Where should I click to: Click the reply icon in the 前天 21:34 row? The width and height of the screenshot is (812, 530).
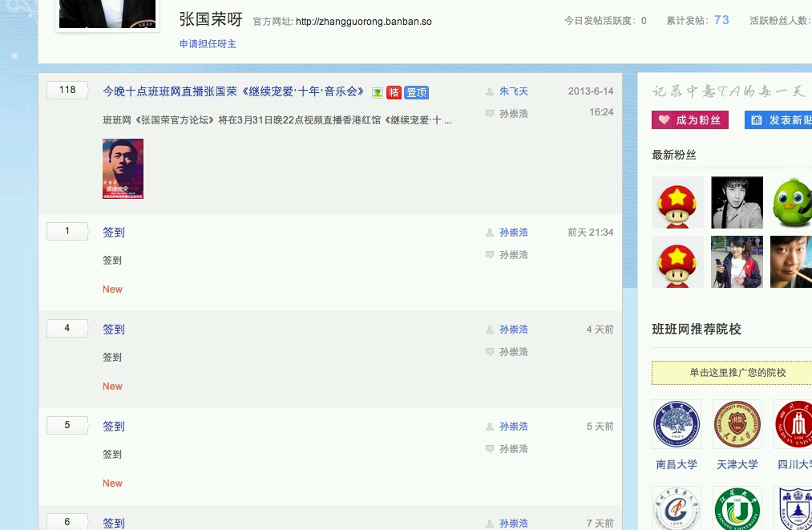tap(490, 254)
